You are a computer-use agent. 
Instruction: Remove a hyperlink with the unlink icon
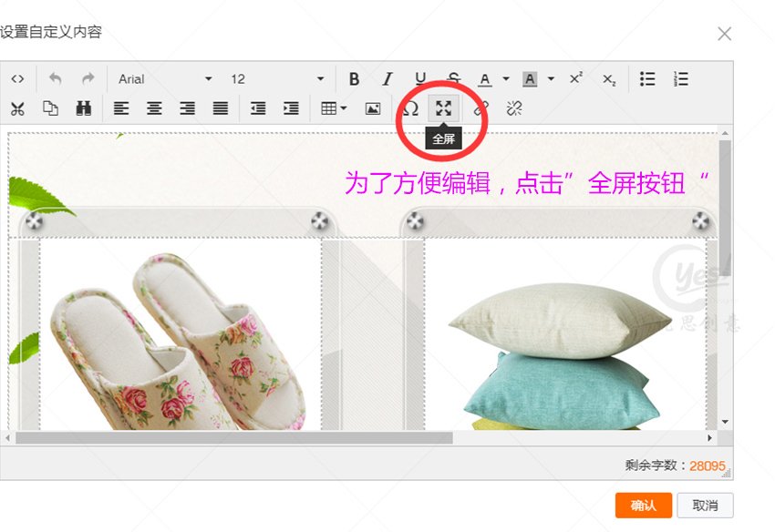pyautogui.click(x=512, y=108)
